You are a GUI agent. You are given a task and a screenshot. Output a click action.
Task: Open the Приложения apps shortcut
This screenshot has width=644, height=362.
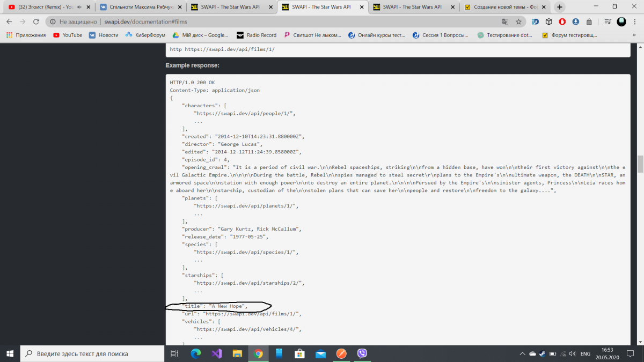[26, 35]
